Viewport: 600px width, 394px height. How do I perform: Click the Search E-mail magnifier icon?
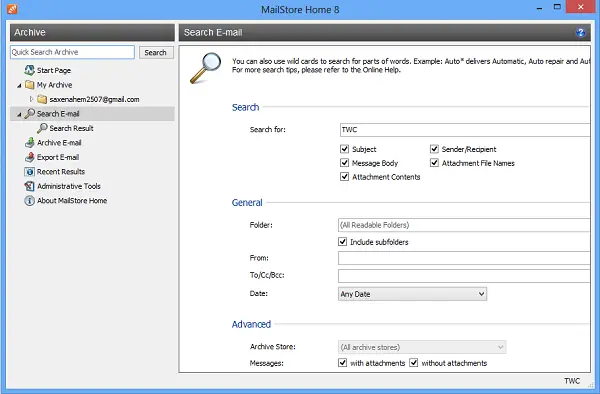point(29,114)
